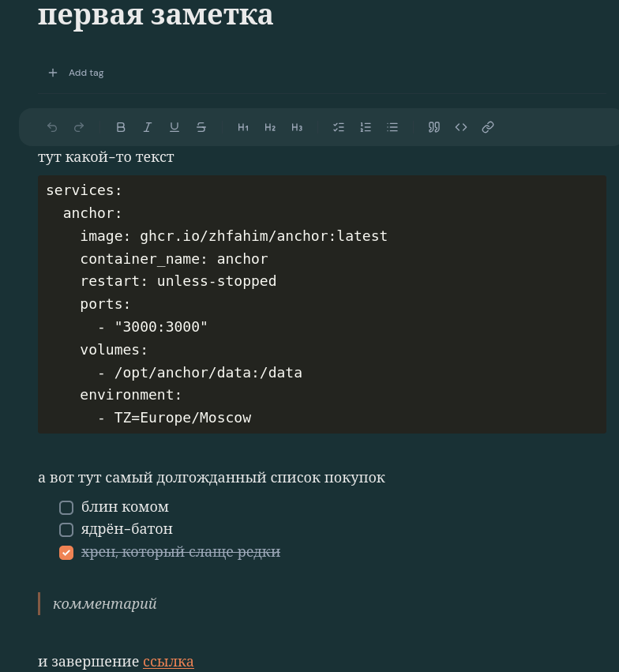
Task: Set Heading 1 style
Action: point(243,127)
